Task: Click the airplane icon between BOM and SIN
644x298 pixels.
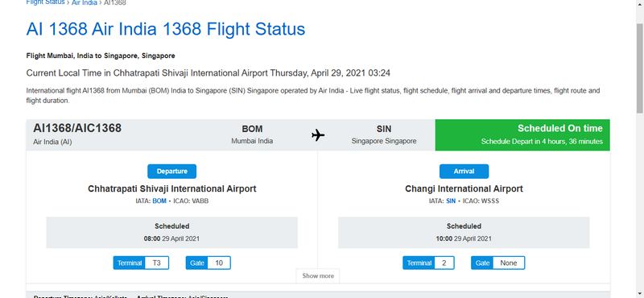Action: tap(318, 135)
